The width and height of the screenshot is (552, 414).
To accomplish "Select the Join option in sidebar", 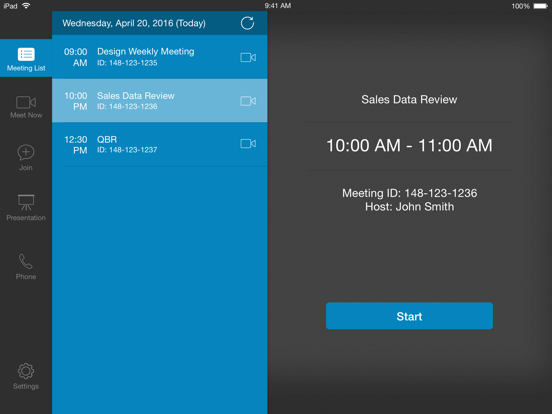I will 26,158.
